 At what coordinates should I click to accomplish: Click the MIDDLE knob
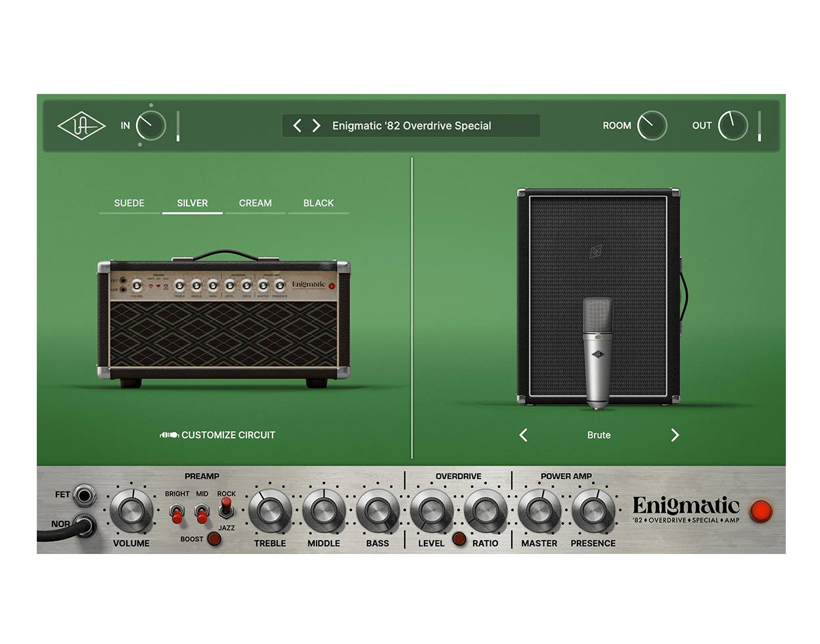click(x=324, y=511)
